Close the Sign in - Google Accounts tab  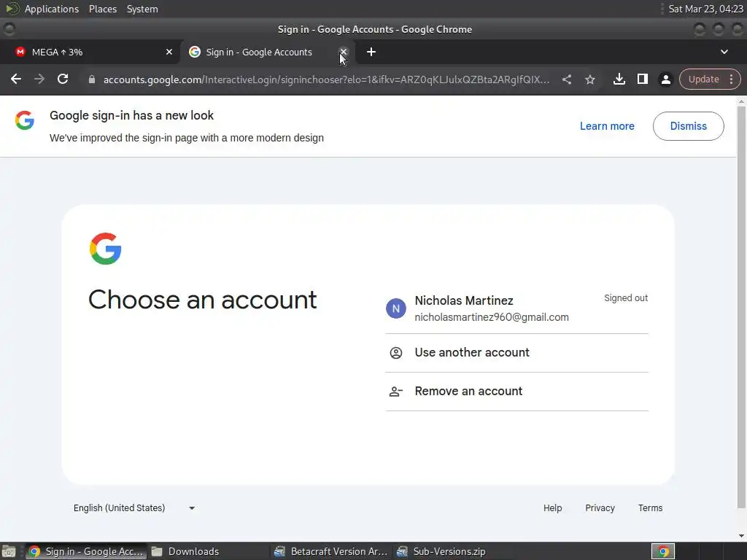(343, 52)
